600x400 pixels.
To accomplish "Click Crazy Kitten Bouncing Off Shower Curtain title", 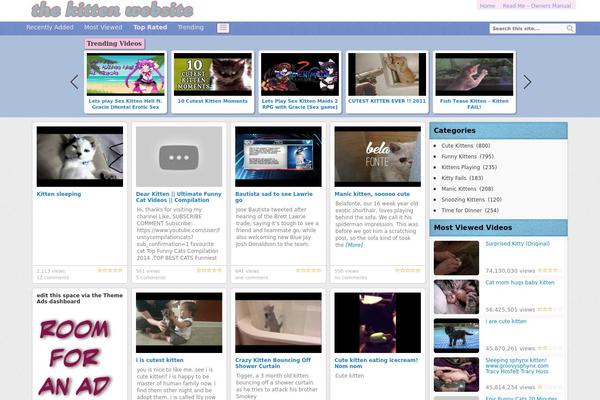I will (273, 363).
